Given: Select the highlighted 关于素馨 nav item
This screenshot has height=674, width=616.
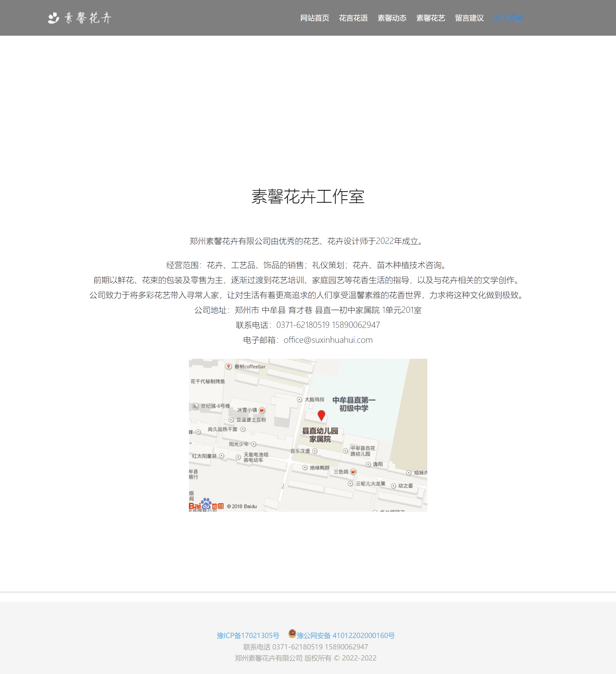Looking at the screenshot, I should pos(508,18).
